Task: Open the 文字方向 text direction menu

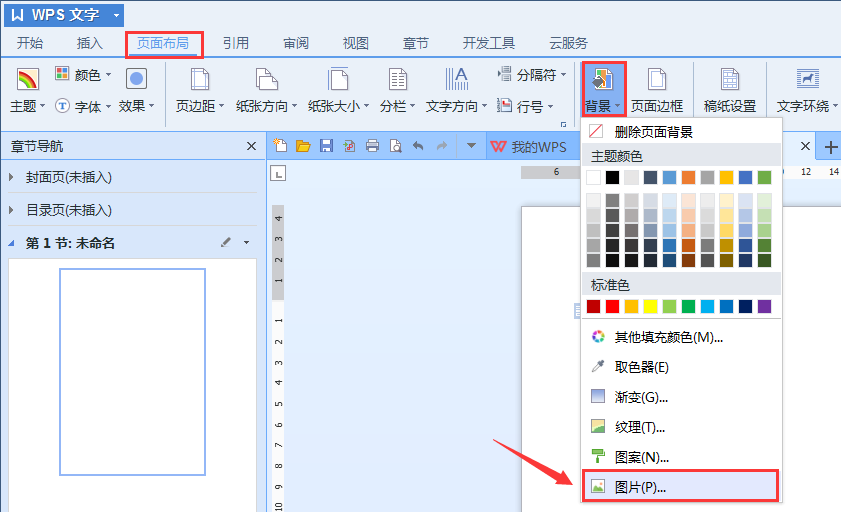Action: tap(456, 91)
